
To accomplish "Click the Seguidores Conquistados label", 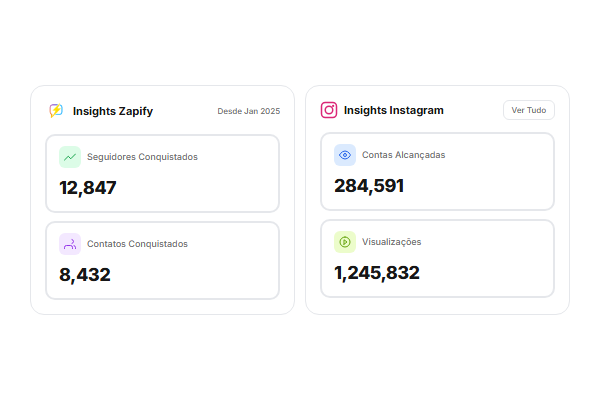I will coord(142,157).
